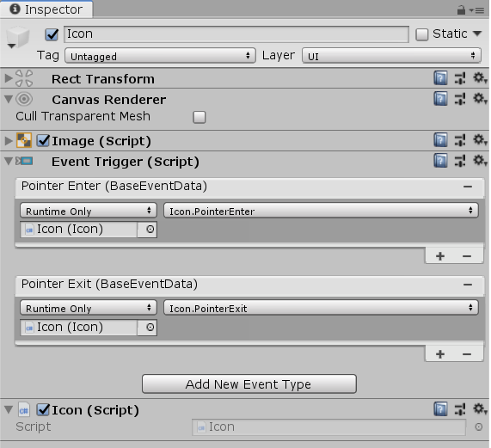Image resolution: width=491 pixels, height=448 pixels.
Task: Open Rect Transform gear settings menu
Action: 480,78
